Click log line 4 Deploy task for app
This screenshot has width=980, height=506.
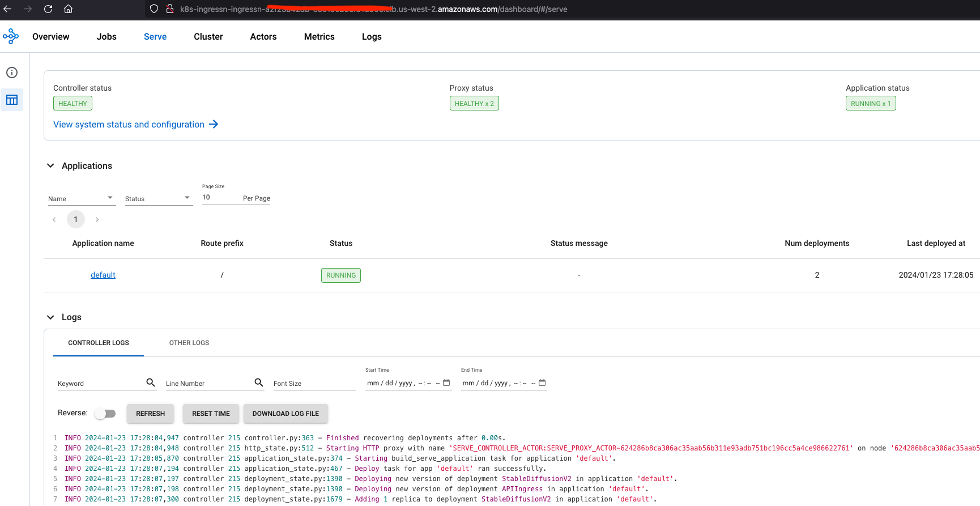305,469
